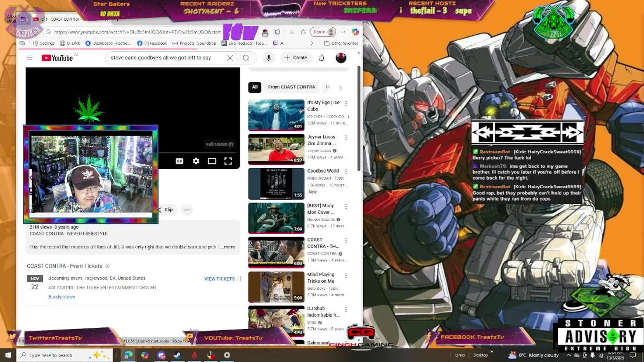This screenshot has width=644, height=362.
Task: Open the more actions ellipsis beside Clip
Action: pos(187,210)
